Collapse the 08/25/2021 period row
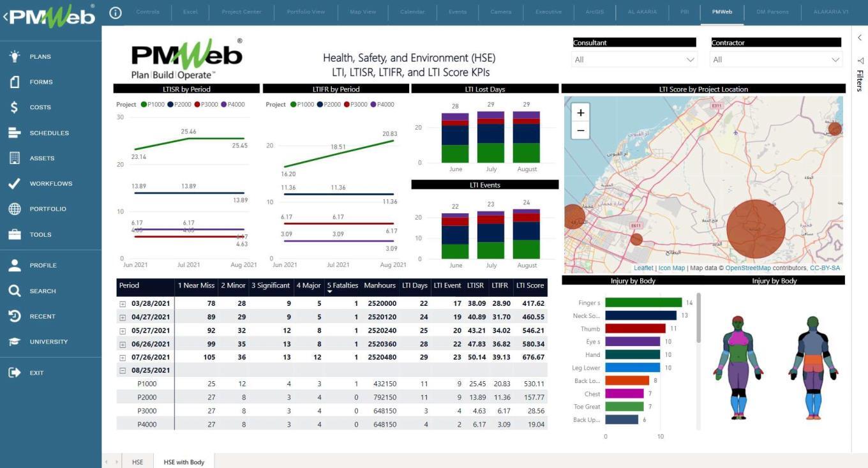This screenshot has width=868, height=468. click(x=123, y=370)
